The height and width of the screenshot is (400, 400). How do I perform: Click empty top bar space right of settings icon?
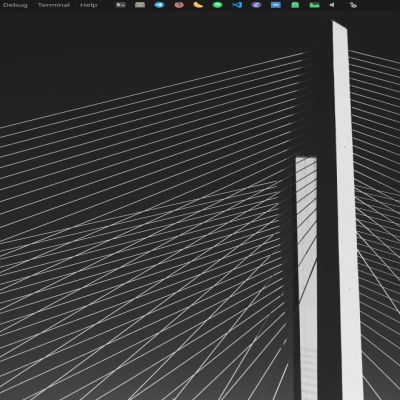pos(380,5)
